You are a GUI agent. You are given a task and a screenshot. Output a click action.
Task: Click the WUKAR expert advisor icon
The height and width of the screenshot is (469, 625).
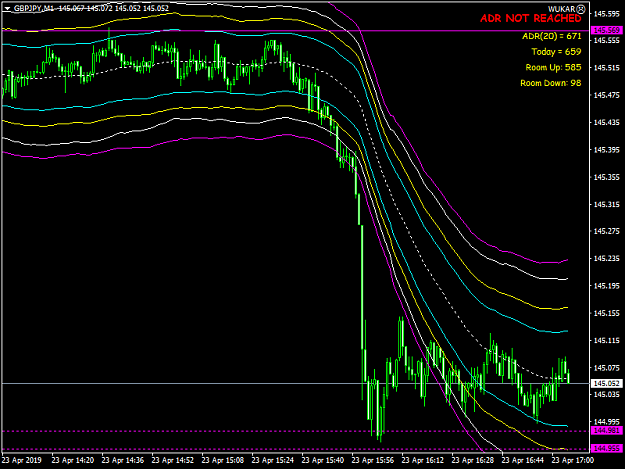(581, 9)
